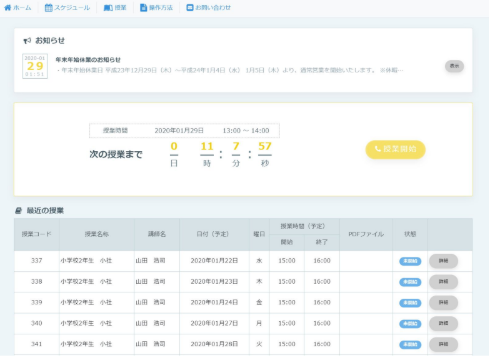
Task: Click the 未開始 status badge in row 341
Action: [x=410, y=345]
